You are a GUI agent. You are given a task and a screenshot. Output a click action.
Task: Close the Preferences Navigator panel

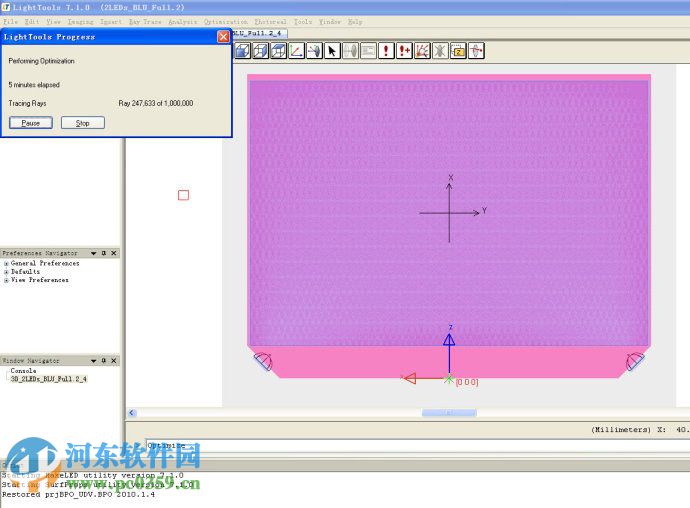click(x=114, y=253)
